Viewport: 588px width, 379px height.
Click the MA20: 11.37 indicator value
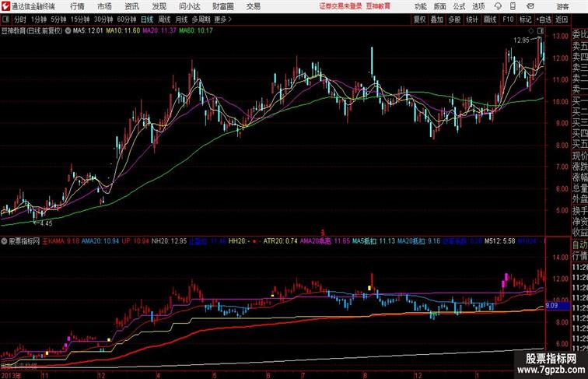[159, 31]
